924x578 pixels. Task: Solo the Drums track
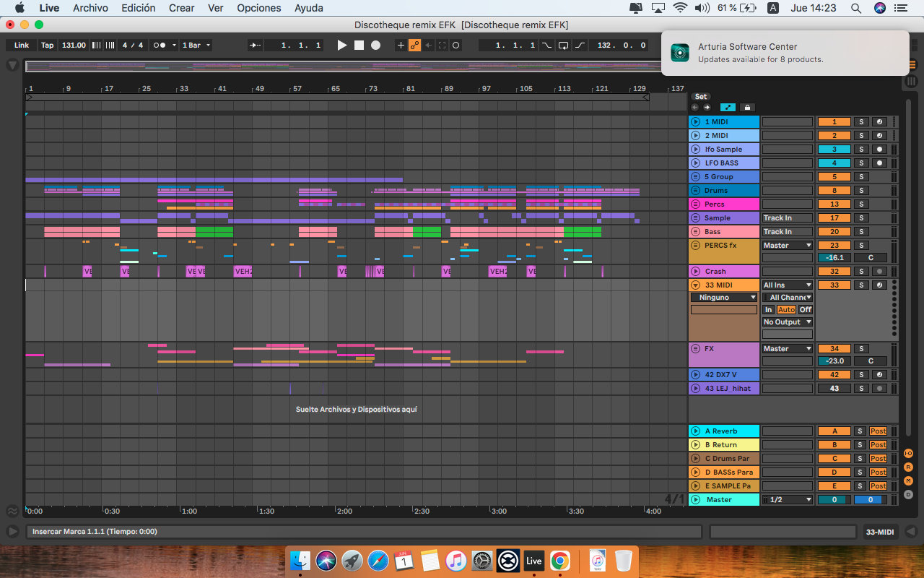pos(860,190)
